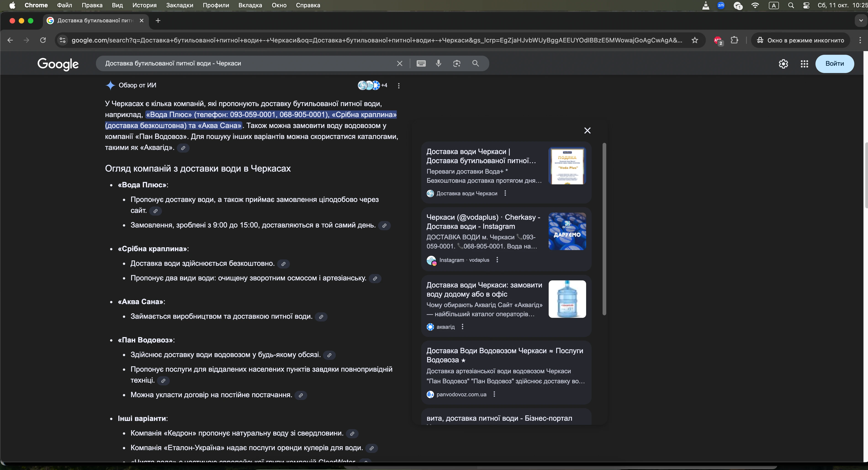Screen dimensions: 868x470
Task: Open Chrome extensions puzzle icon
Action: (x=734, y=40)
